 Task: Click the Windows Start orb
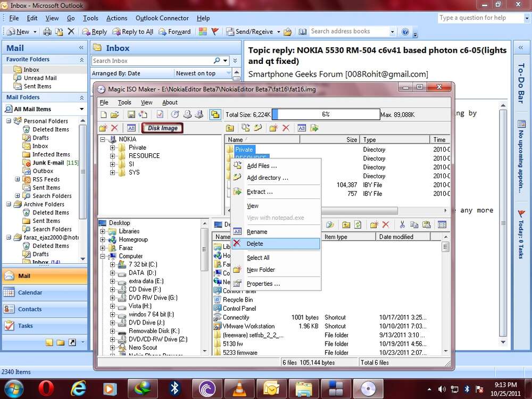[x=14, y=389]
